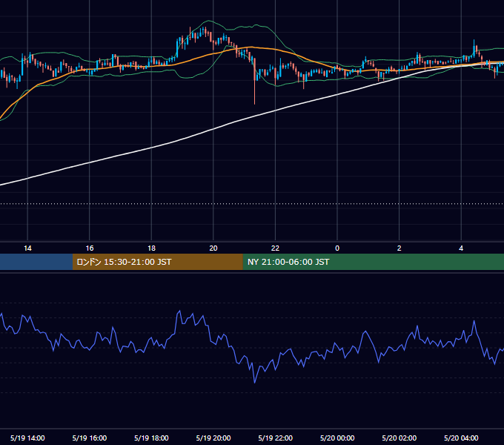The image size is (504, 445).
Task: Click the blue session bar before London
Action: 36,262
